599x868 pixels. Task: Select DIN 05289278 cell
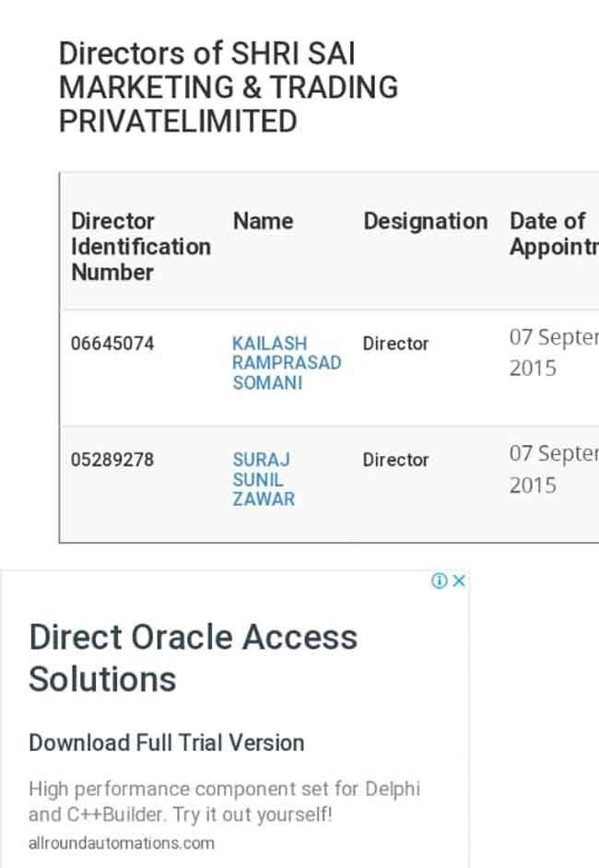(112, 460)
